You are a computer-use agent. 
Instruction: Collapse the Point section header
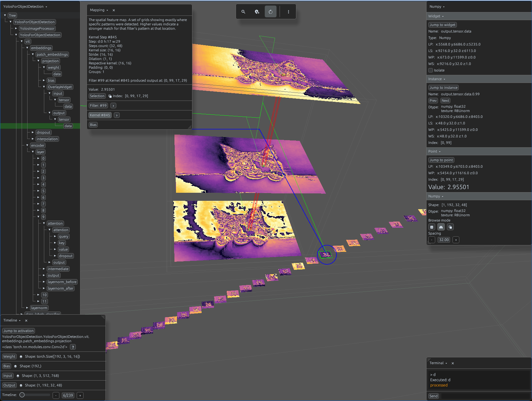[435, 152]
